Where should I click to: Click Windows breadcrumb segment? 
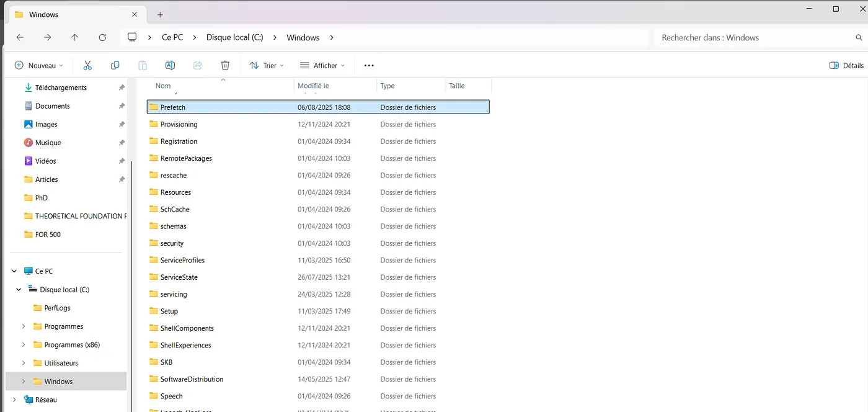303,37
